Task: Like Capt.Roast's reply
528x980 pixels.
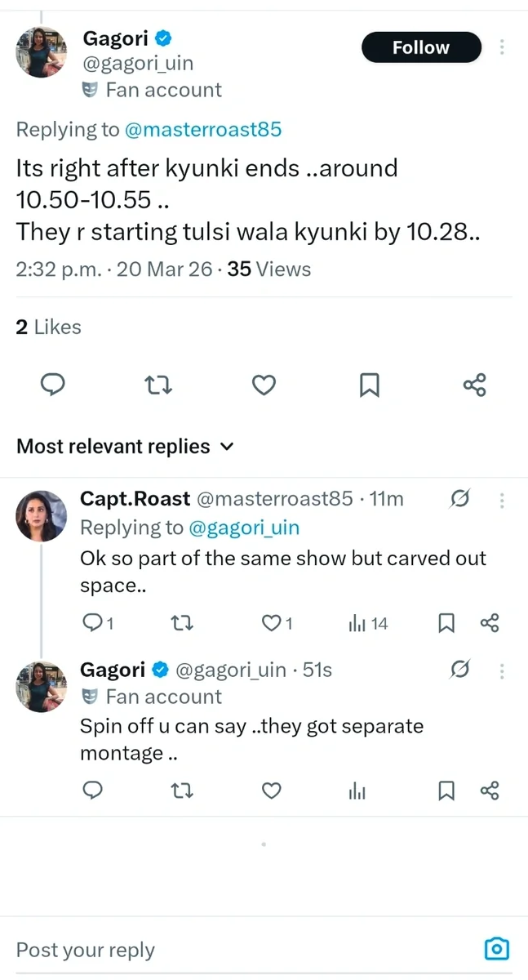Action: pyautogui.click(x=271, y=623)
